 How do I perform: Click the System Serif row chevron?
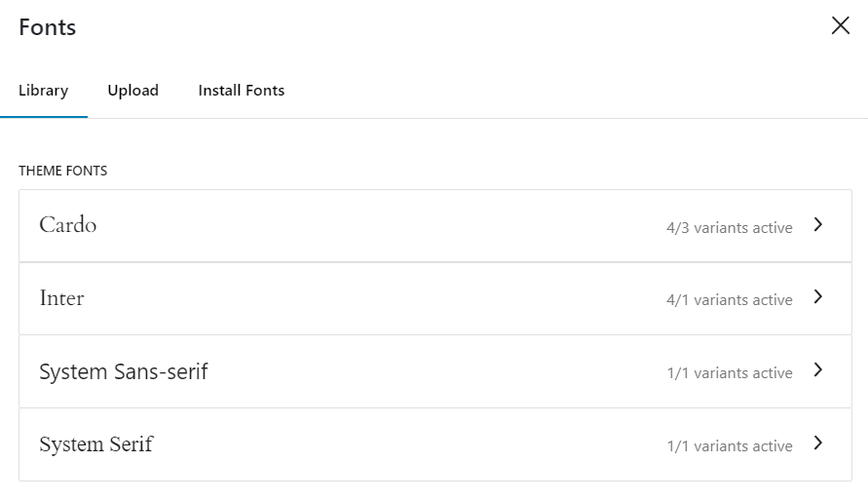pyautogui.click(x=818, y=443)
